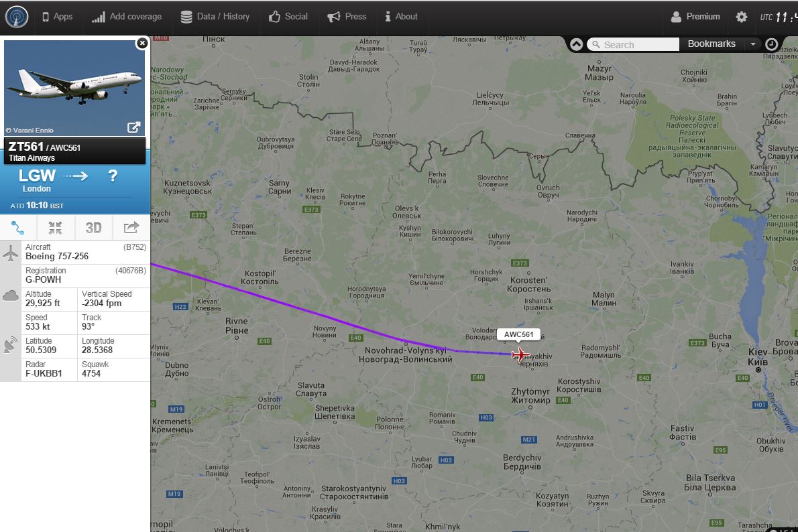
Task: Click the Social menu item
Action: 288,17
